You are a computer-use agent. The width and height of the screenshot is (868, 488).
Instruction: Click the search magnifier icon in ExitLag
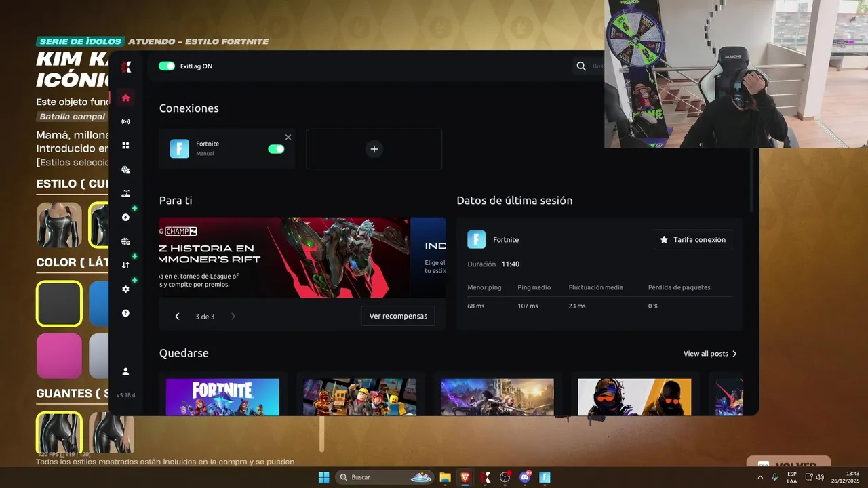[581, 66]
